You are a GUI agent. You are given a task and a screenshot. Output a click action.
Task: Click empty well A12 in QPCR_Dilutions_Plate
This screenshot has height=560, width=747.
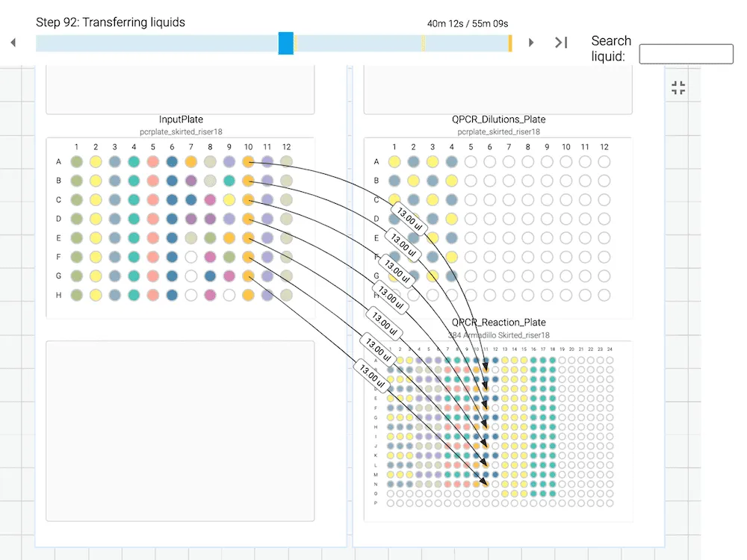click(604, 161)
